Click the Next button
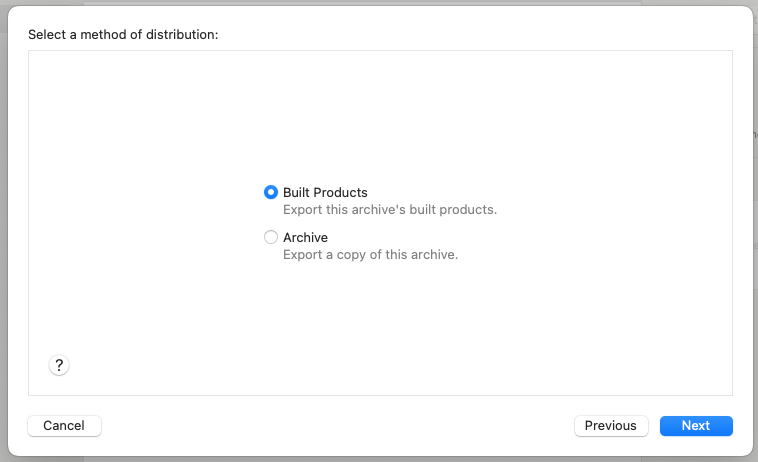 (x=696, y=426)
